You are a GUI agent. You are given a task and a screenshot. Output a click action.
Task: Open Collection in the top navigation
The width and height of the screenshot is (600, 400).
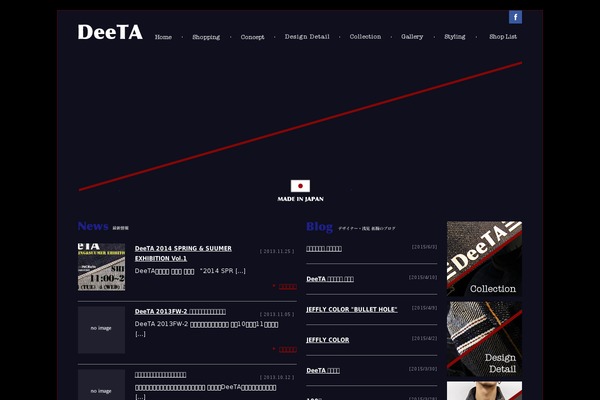coord(365,37)
